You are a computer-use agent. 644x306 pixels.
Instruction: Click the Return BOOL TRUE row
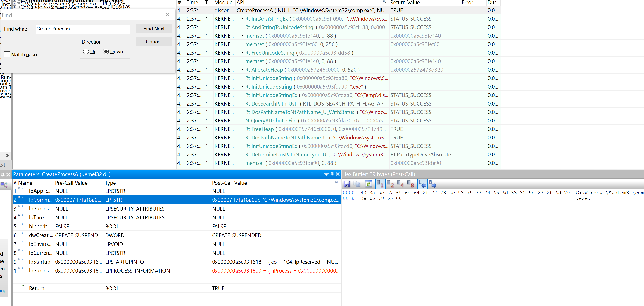(177, 288)
